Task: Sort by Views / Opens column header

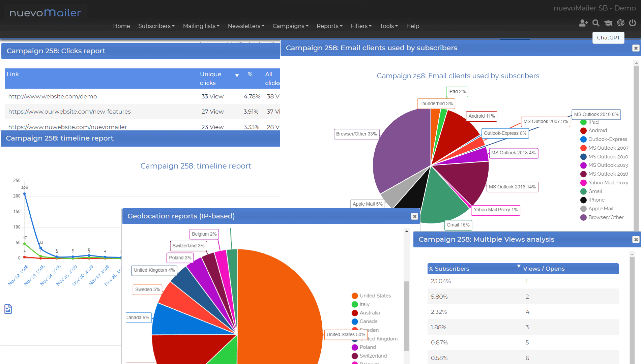Action: pos(544,269)
